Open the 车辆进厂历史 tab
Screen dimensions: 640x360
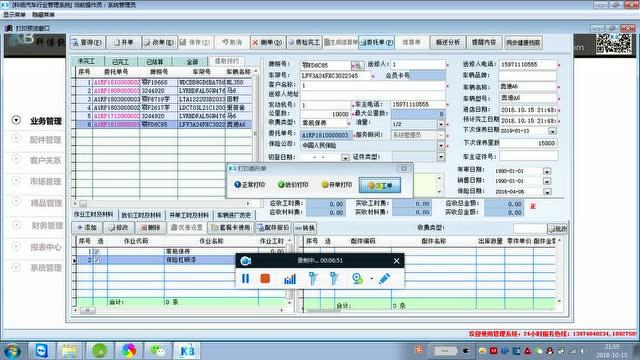[x=233, y=215]
